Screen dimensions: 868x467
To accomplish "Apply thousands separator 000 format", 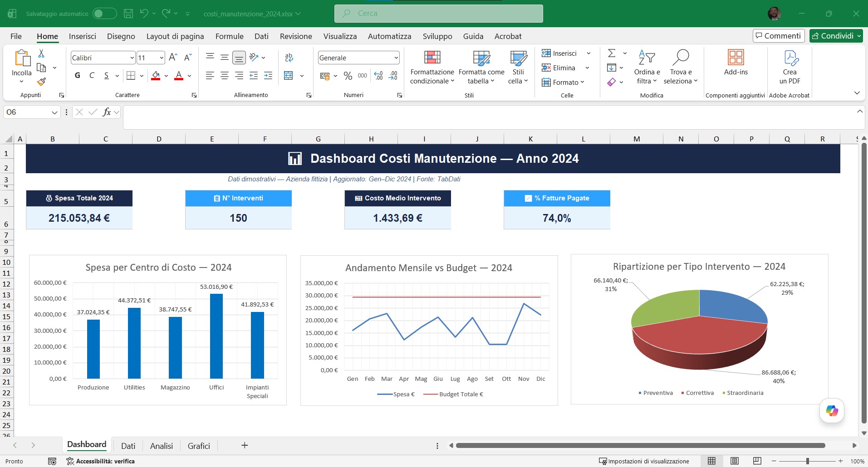I will (363, 76).
